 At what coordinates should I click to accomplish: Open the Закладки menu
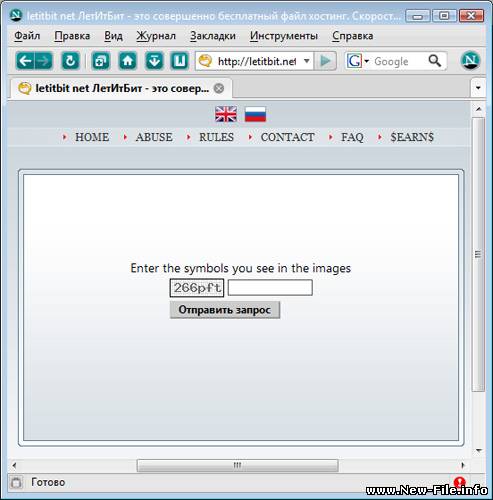(213, 36)
